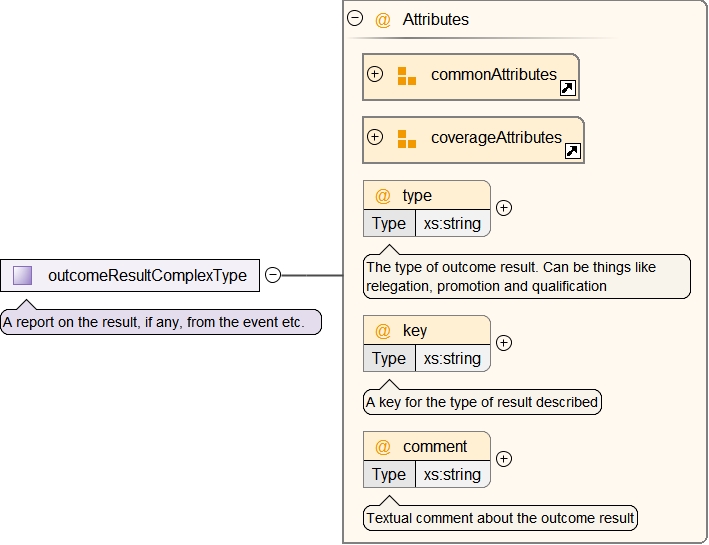Screen dimensions: 709x545
Task: Click the purple outcomeResultComplexType square icon
Action: click(23, 275)
